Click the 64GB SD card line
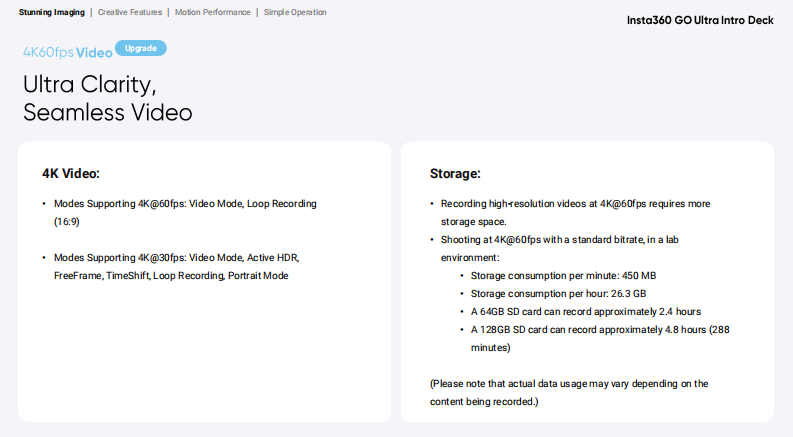This screenshot has width=793, height=437. (585, 311)
